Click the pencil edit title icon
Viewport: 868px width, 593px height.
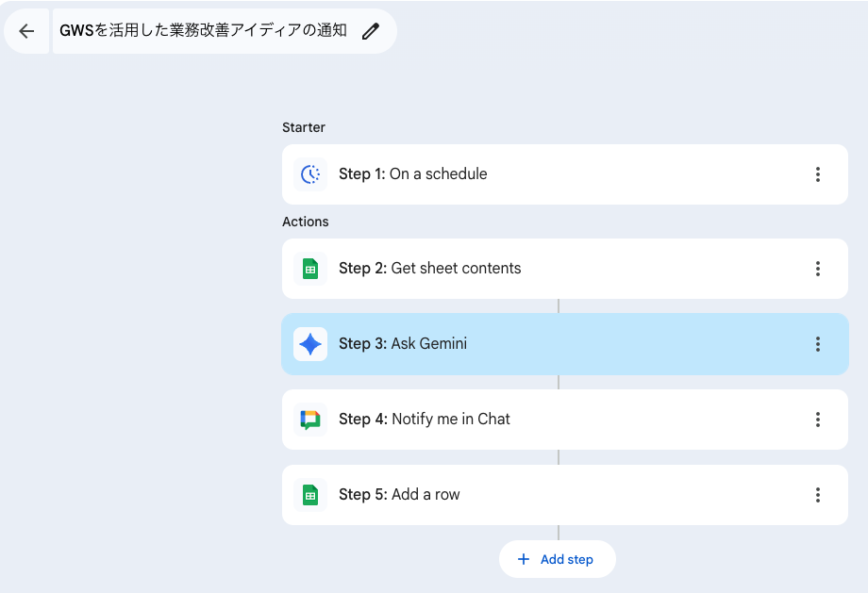(x=371, y=31)
